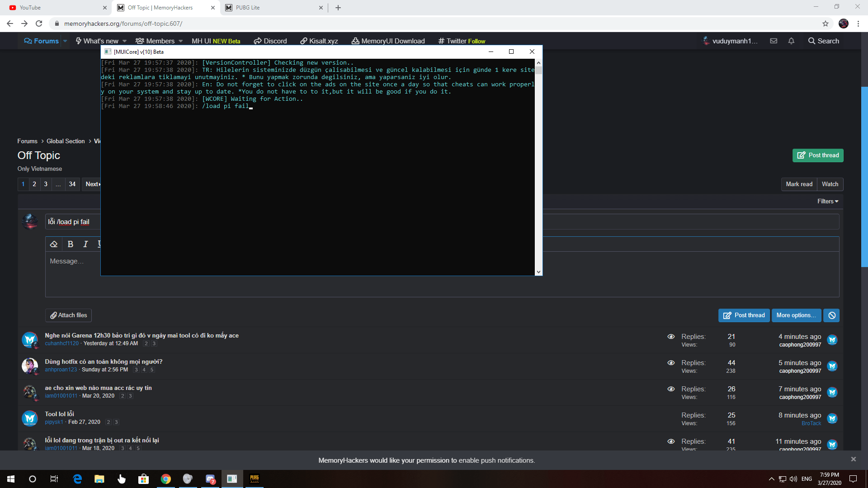The image size is (868, 488).
Task: Click Mark read button
Action: (799, 184)
